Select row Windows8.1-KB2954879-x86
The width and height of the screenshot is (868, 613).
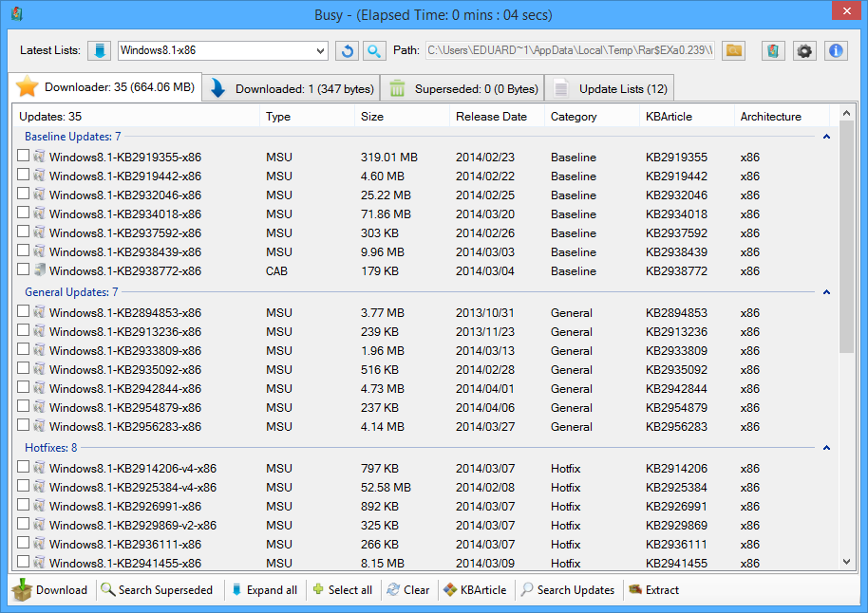(x=424, y=408)
